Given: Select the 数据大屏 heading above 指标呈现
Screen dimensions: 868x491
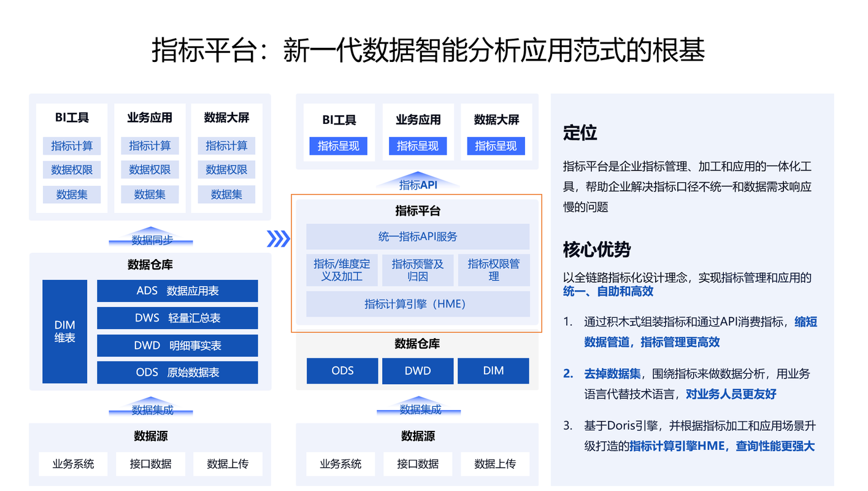Looking at the screenshot, I should pyautogui.click(x=496, y=120).
